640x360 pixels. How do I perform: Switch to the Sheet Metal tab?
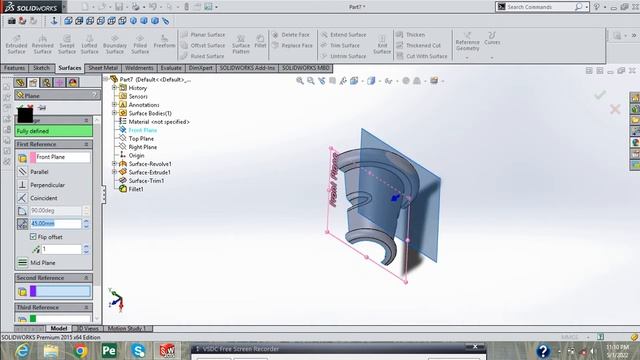tap(103, 68)
